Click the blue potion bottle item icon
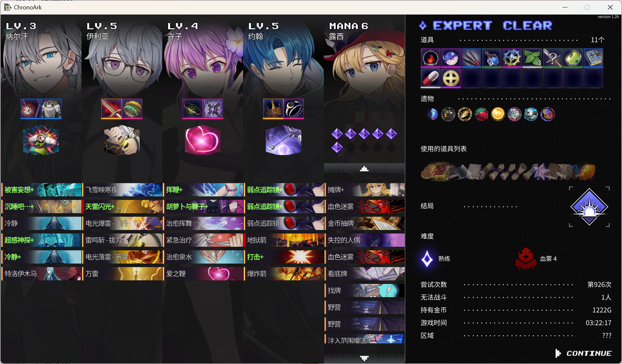Image resolution: width=622 pixels, height=364 pixels. [x=491, y=58]
